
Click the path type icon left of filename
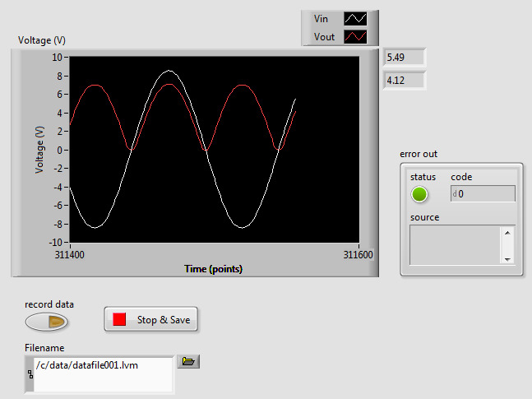pyautogui.click(x=30, y=374)
